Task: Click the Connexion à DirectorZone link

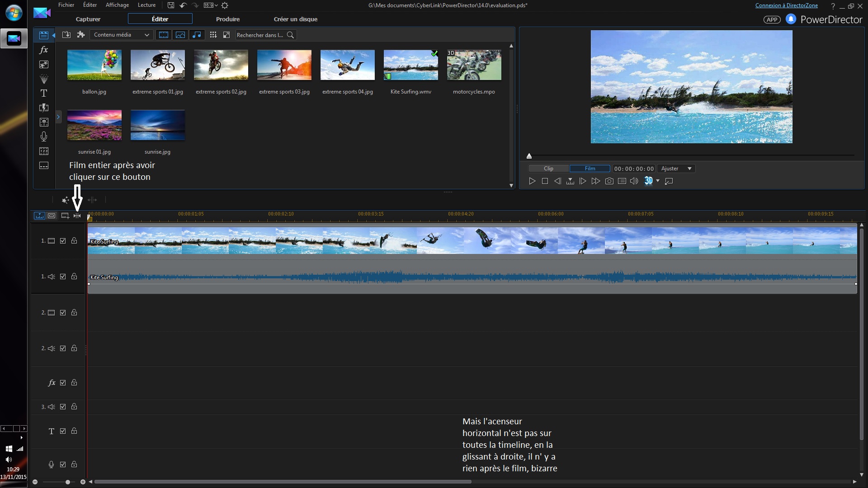Action: pos(786,5)
